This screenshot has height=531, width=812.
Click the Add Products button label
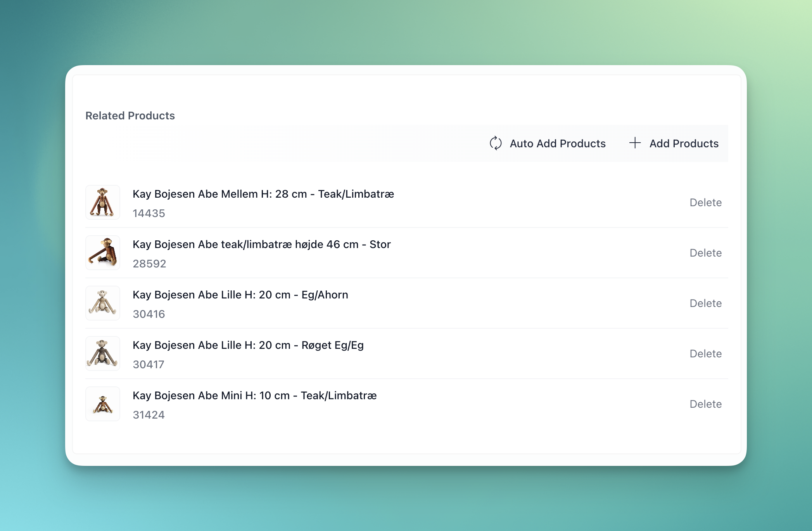pyautogui.click(x=684, y=143)
